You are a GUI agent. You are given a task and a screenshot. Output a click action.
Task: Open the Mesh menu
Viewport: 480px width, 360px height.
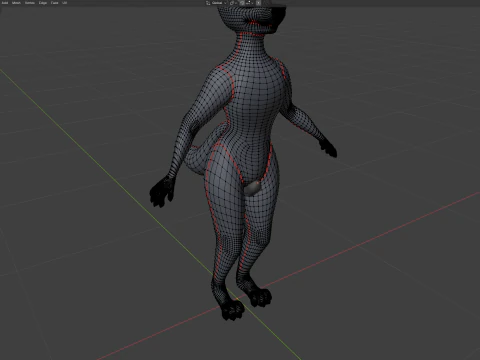(x=16, y=3)
